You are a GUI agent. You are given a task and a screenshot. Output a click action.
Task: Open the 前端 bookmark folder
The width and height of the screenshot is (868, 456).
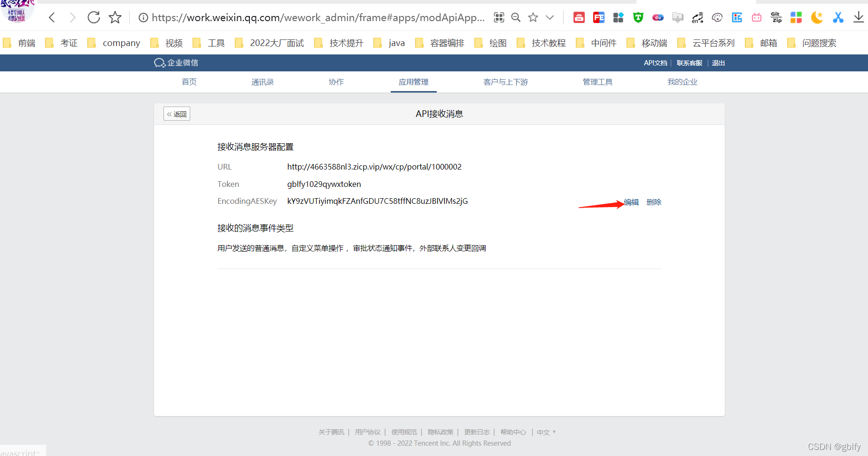pos(20,43)
